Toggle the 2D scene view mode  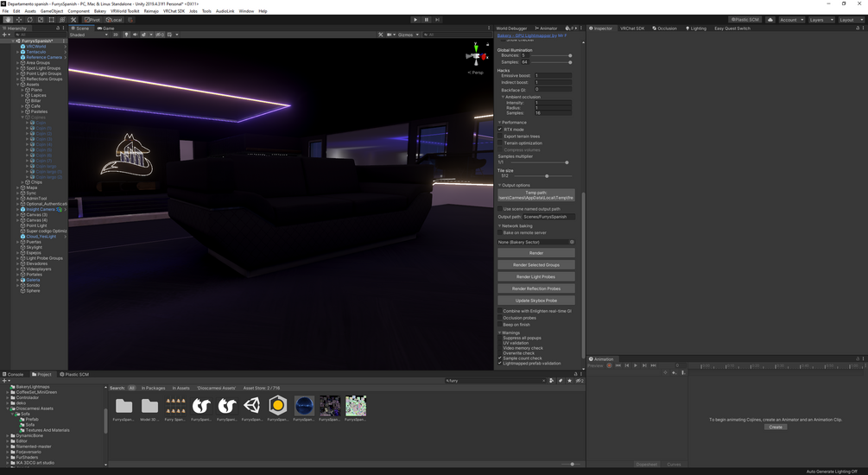click(116, 35)
